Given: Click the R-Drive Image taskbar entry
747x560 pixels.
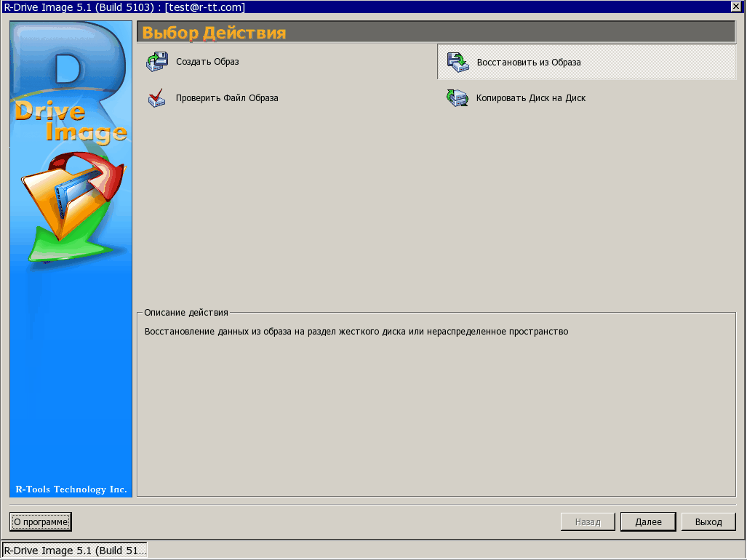Looking at the screenshot, I should [x=75, y=551].
